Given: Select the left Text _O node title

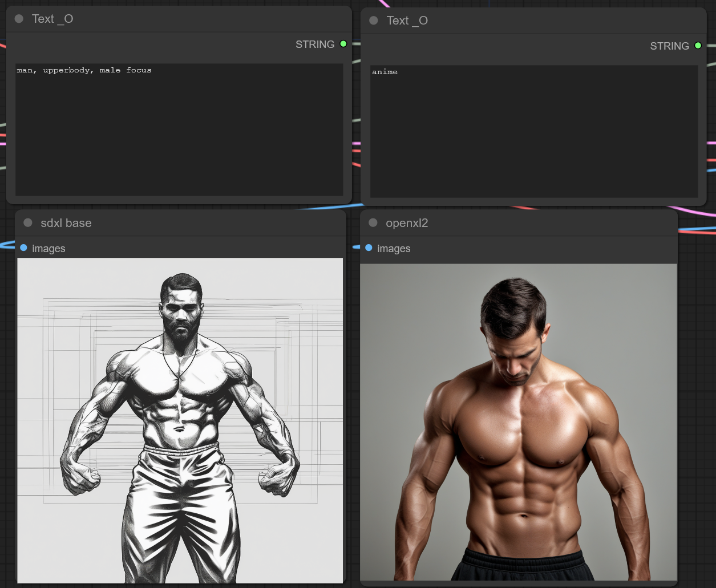Looking at the screenshot, I should click(x=52, y=19).
